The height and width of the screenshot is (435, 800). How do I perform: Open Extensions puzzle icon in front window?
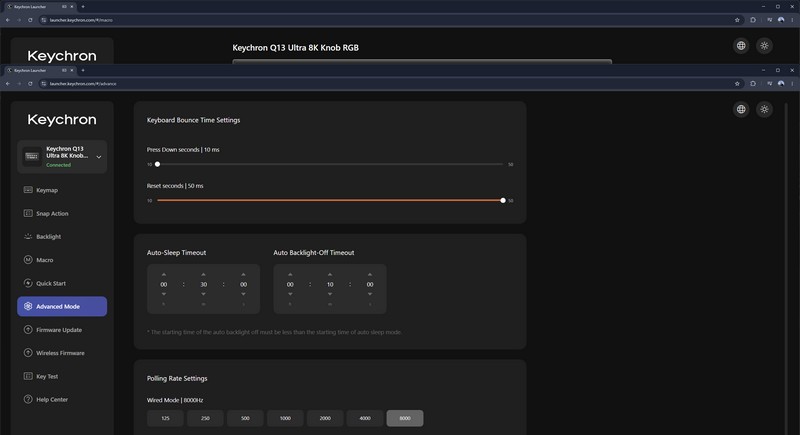(x=753, y=84)
